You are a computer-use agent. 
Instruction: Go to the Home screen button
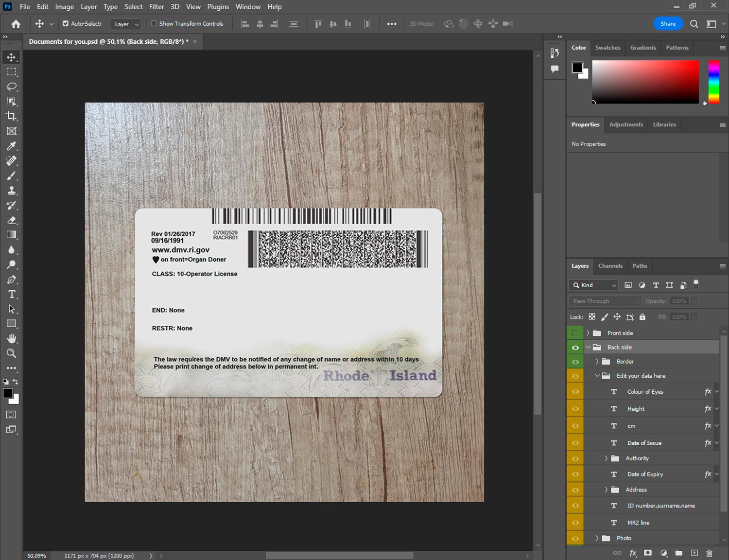pyautogui.click(x=16, y=24)
